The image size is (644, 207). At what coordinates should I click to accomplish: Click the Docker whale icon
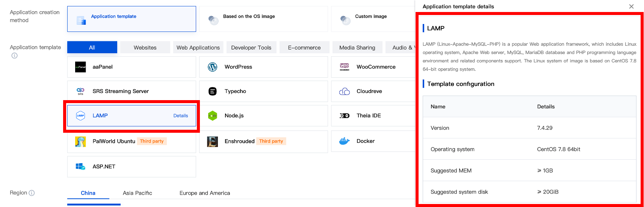(x=345, y=141)
